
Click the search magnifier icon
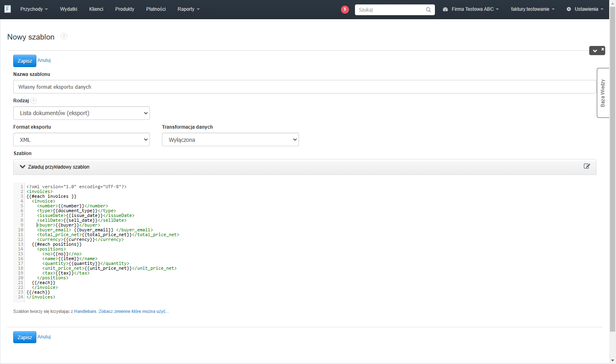coord(428,10)
